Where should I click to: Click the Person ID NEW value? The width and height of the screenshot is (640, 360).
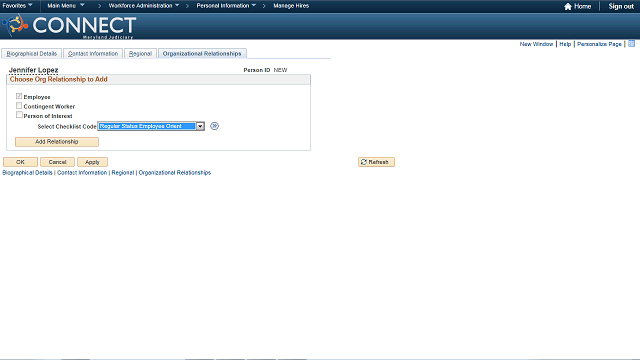280,70
